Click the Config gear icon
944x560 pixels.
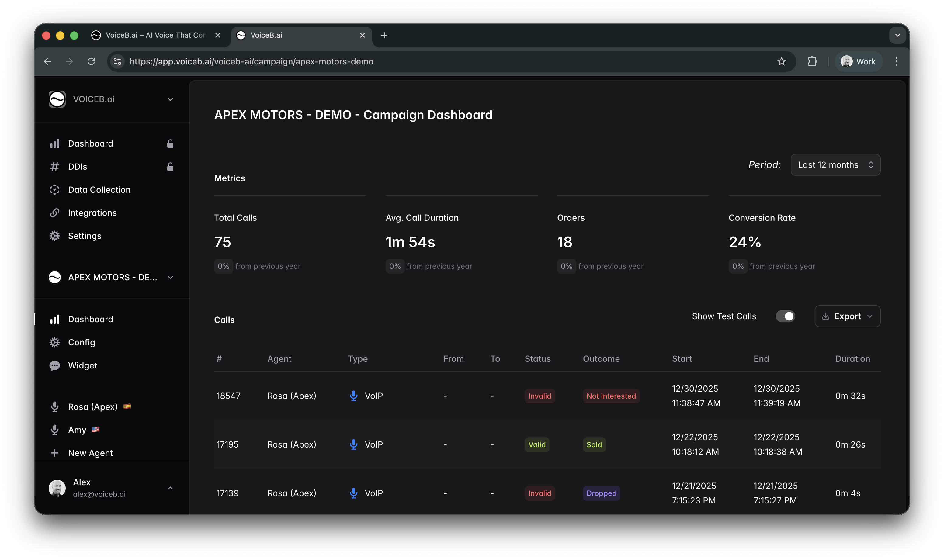coord(55,342)
